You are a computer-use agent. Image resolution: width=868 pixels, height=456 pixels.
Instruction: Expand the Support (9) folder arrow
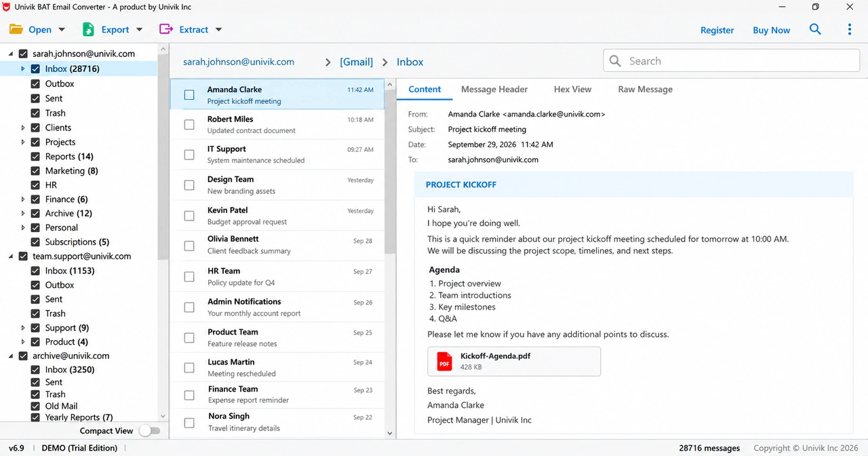(23, 328)
